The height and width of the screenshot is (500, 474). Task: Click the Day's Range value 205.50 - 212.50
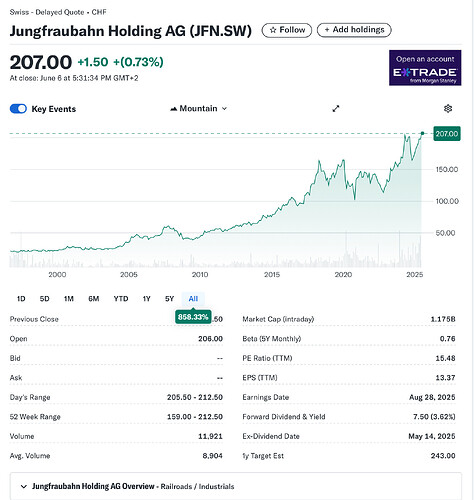click(195, 397)
